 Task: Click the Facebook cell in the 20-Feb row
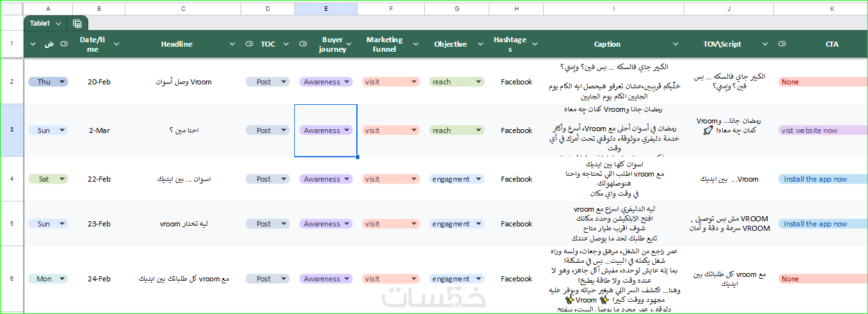tap(516, 82)
